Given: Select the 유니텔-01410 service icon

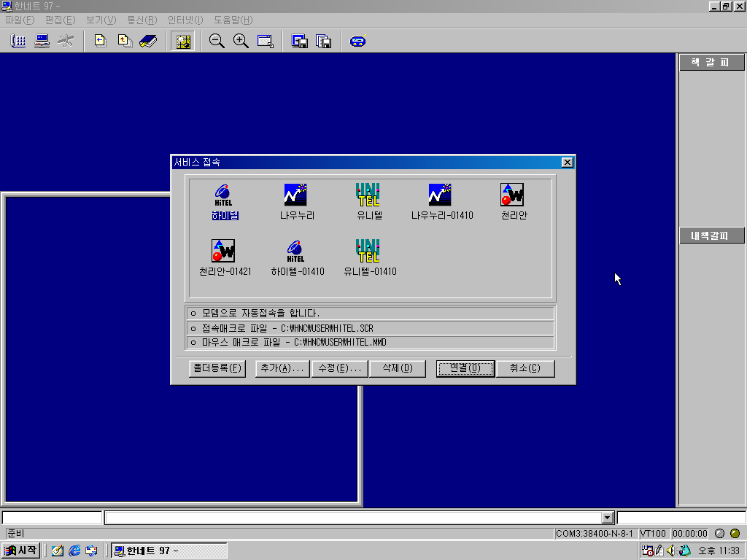Looking at the screenshot, I should tap(369, 257).
